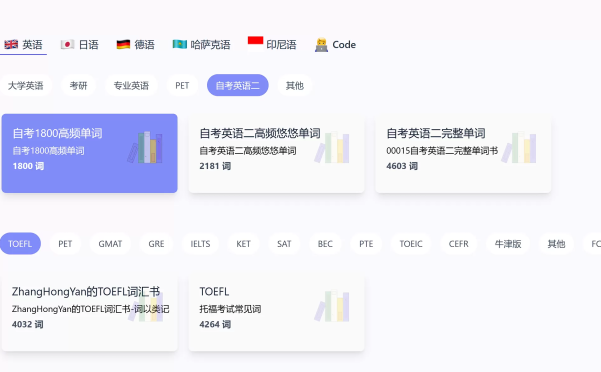Click the 2181 词 word count
Screen dimensions: 601x372
click(215, 166)
